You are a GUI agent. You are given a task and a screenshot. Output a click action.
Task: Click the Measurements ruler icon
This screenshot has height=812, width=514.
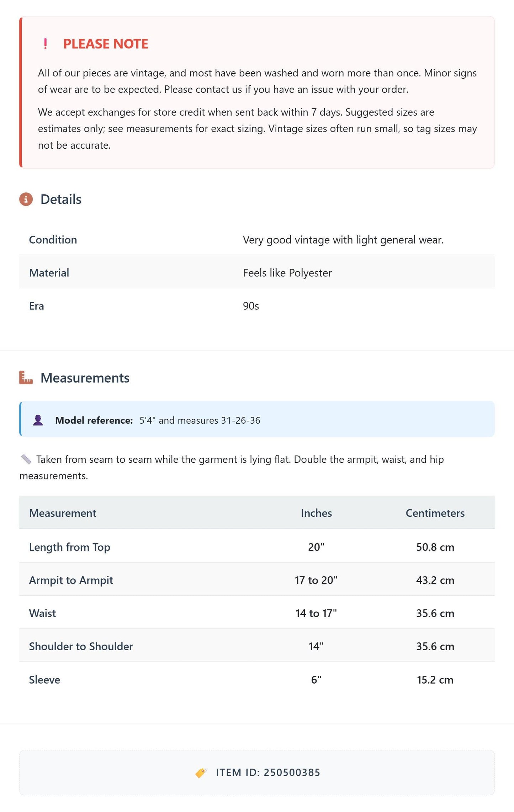(26, 378)
